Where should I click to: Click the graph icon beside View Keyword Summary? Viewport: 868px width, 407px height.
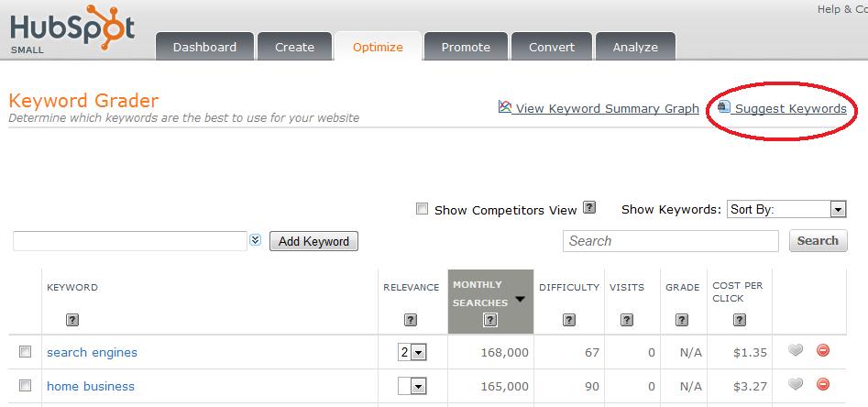tap(505, 107)
